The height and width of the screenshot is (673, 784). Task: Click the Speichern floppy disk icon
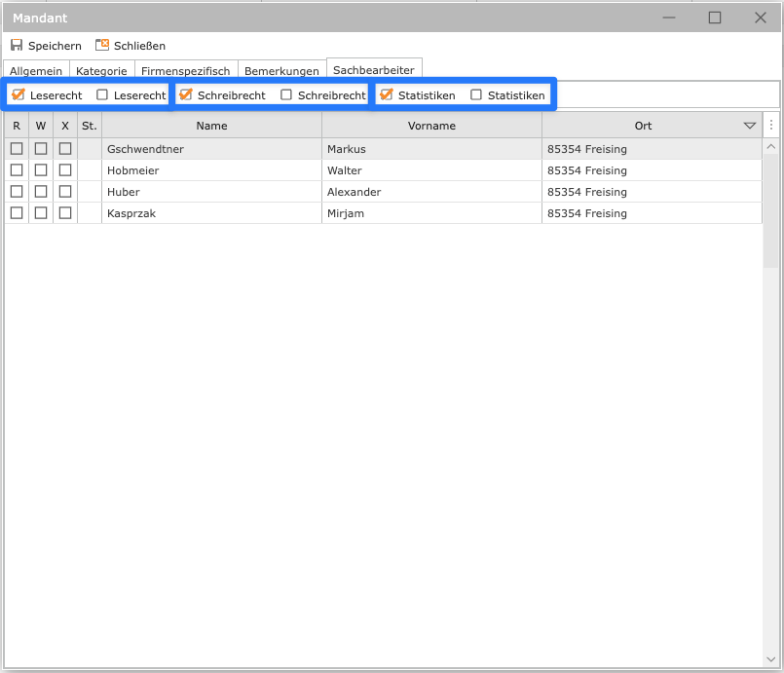[17, 46]
